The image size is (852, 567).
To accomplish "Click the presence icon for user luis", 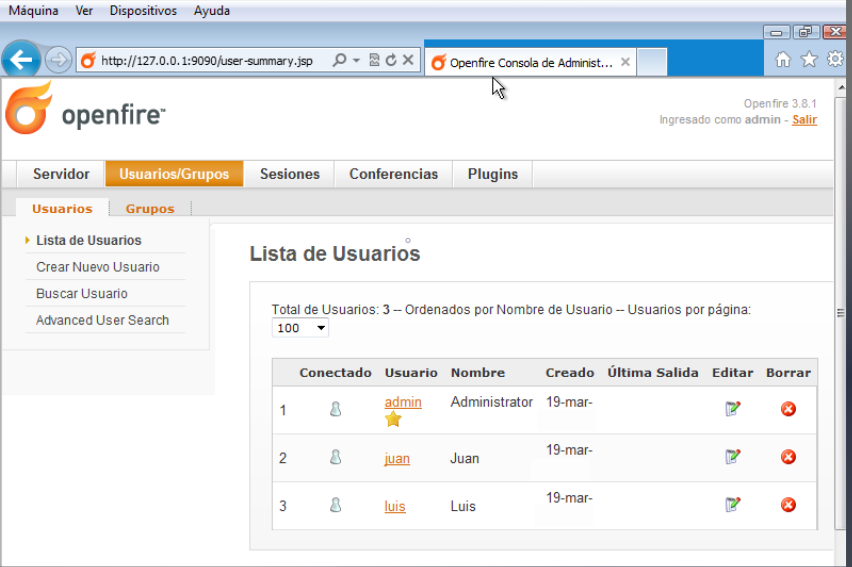I will 336,506.
